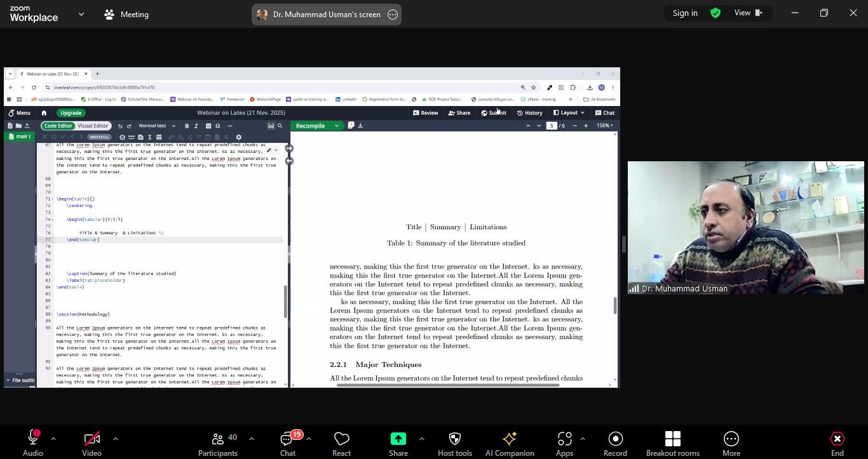Start camera using the Video button
Screen dimensions: 868x459
[x=92, y=443]
